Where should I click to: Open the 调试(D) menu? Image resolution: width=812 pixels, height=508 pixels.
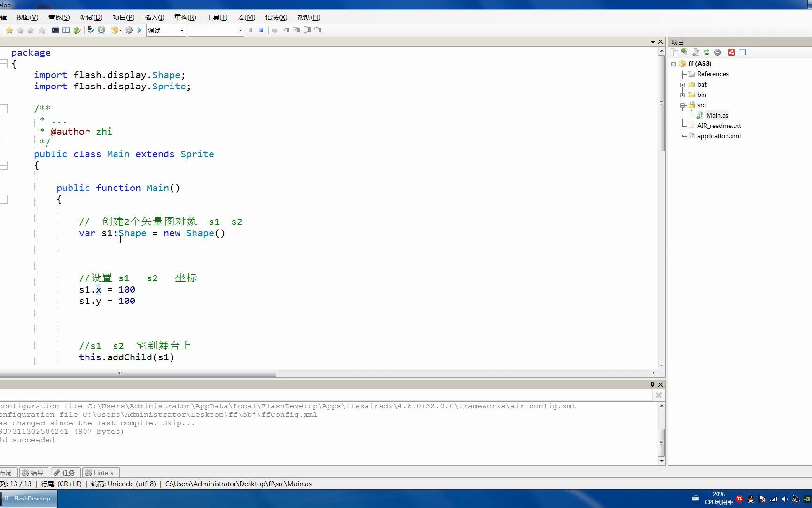coord(91,17)
